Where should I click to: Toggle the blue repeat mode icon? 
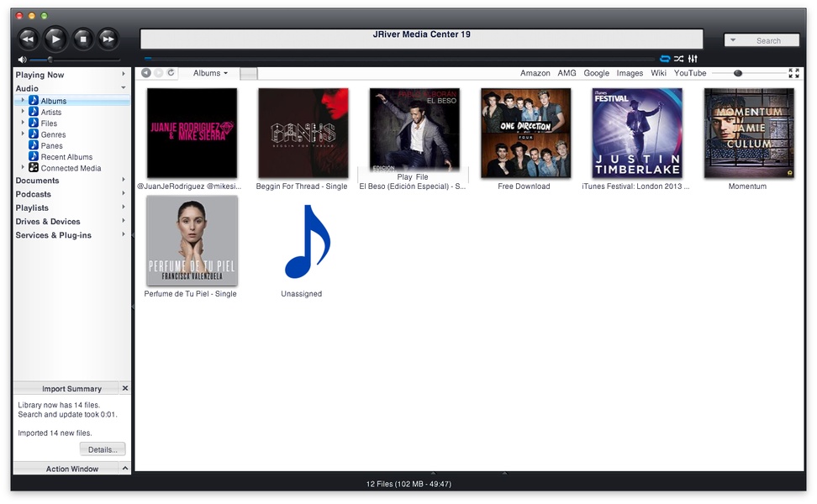point(665,59)
